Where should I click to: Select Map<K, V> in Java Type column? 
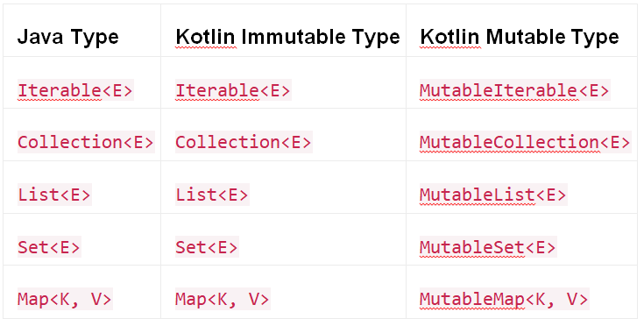(x=65, y=299)
